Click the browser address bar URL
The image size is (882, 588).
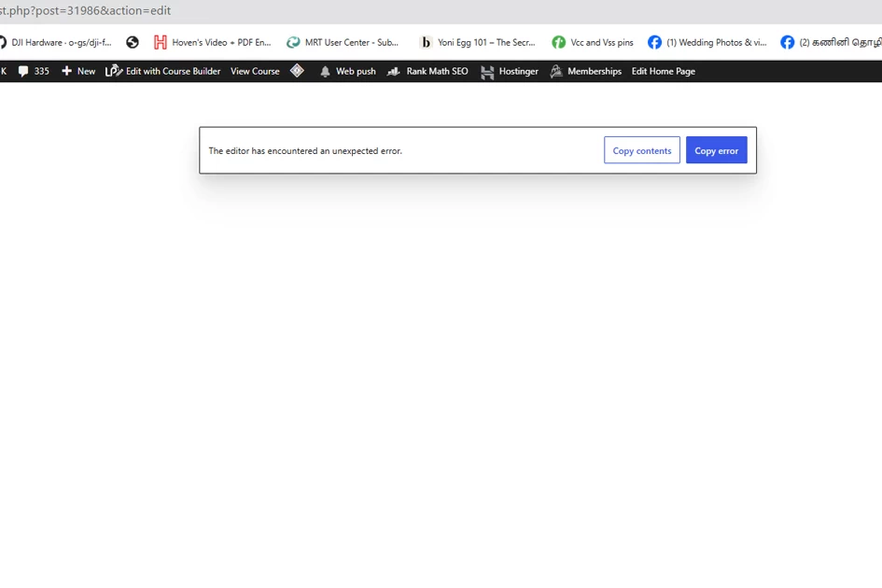pyautogui.click(x=85, y=10)
